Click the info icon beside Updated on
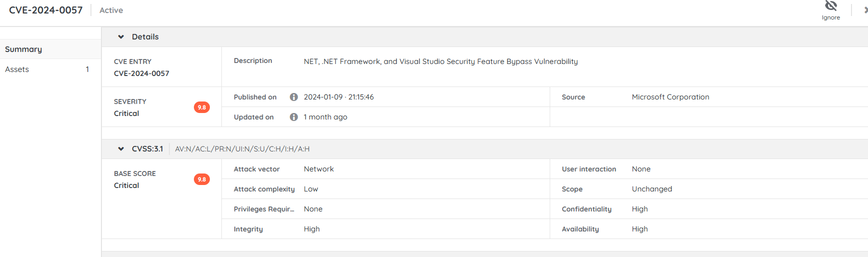This screenshot has height=257, width=868. coord(294,117)
